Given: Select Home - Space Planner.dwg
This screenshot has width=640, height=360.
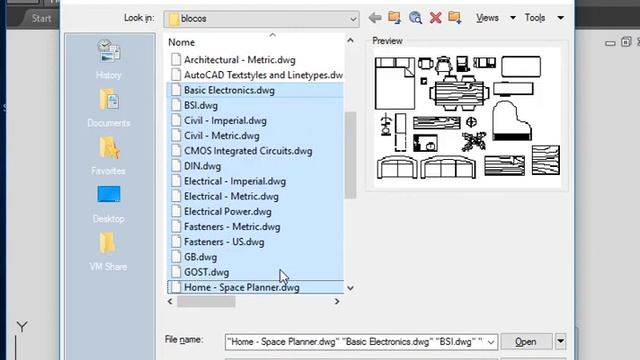Looking at the screenshot, I should (242, 287).
